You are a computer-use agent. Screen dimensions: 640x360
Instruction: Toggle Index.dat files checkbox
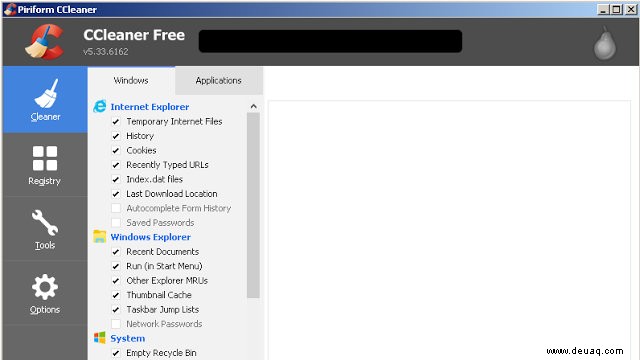[116, 179]
